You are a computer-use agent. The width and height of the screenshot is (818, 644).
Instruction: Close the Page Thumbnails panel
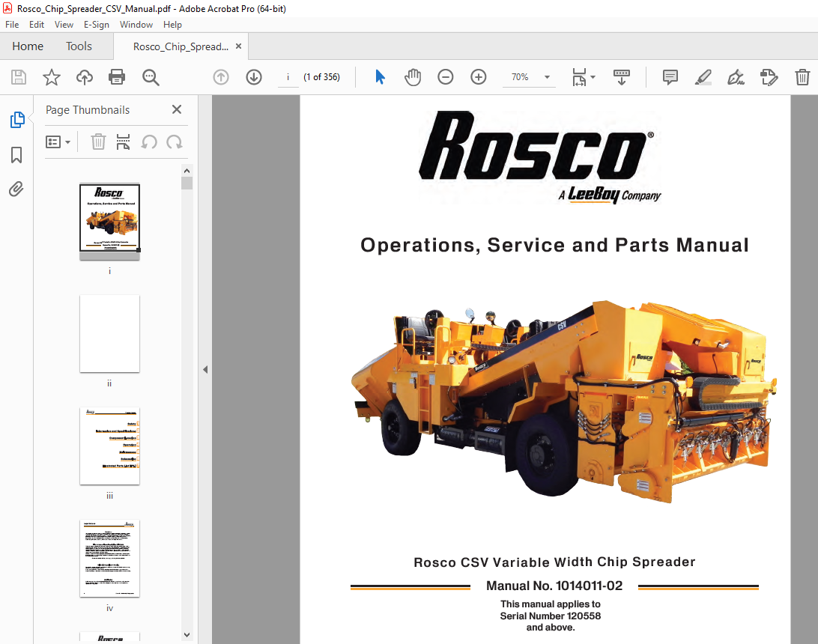point(177,109)
